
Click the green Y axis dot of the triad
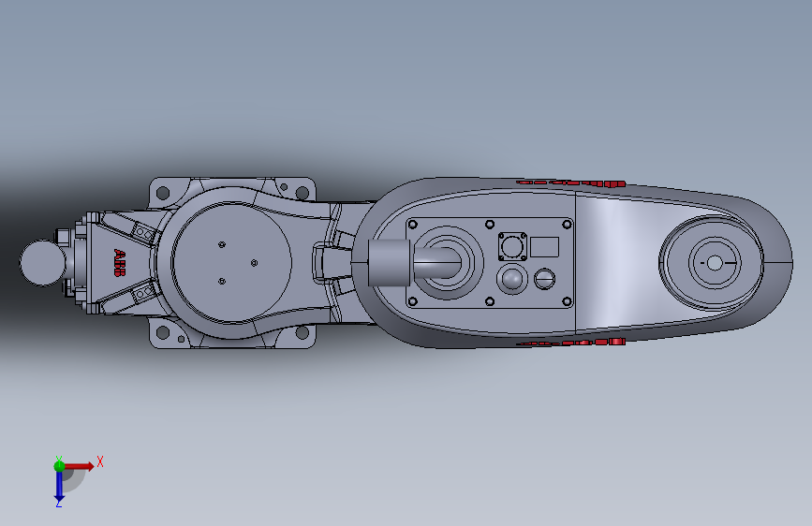pyautogui.click(x=59, y=465)
